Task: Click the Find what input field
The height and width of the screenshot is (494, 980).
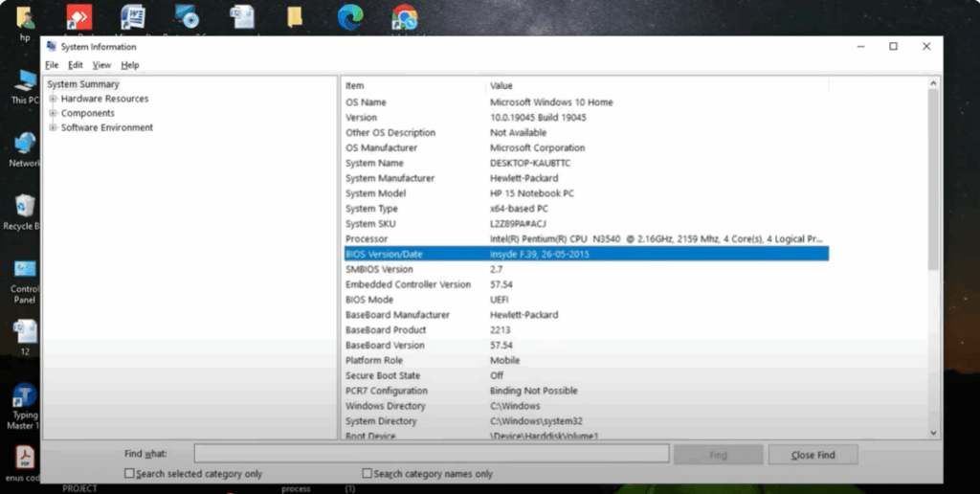Action: tap(432, 454)
